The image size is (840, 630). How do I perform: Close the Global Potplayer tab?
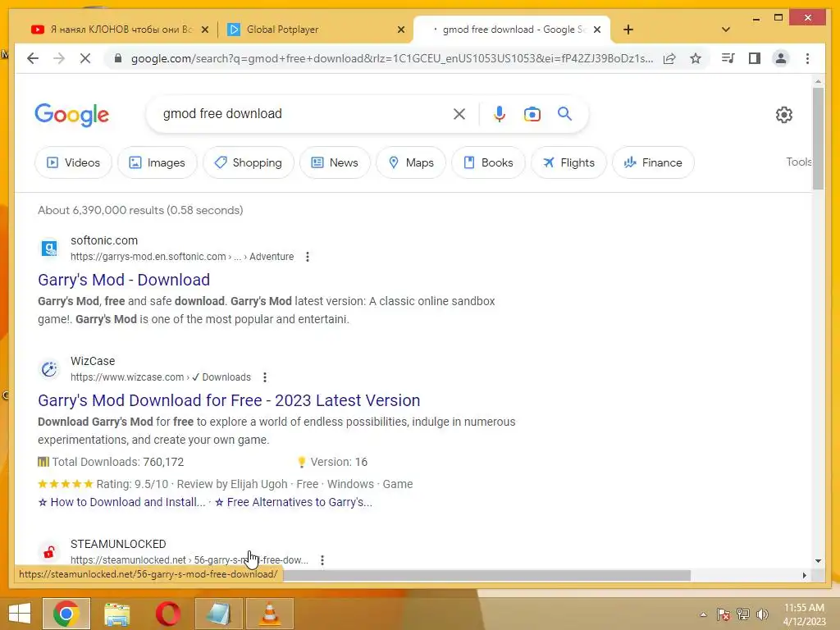pyautogui.click(x=400, y=30)
